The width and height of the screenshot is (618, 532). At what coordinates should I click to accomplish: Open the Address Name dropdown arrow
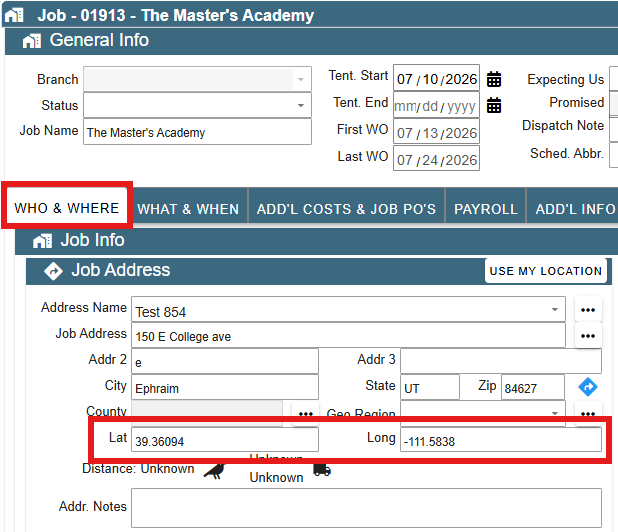point(555,310)
